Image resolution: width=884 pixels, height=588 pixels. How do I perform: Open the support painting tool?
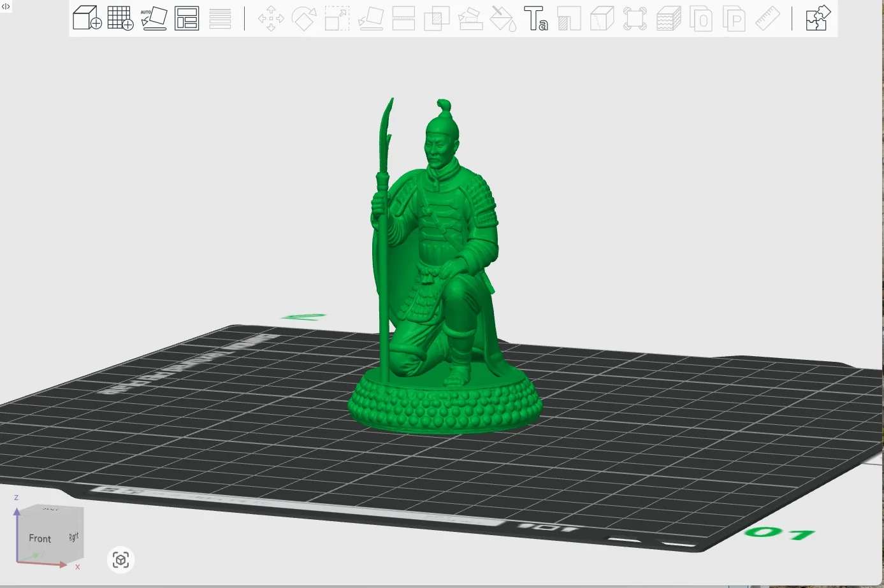tap(470, 18)
